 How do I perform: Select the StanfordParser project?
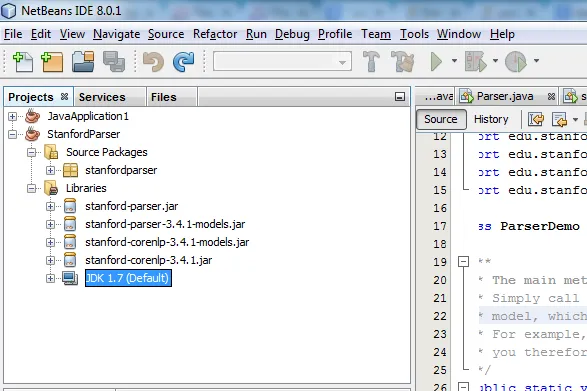(83, 134)
